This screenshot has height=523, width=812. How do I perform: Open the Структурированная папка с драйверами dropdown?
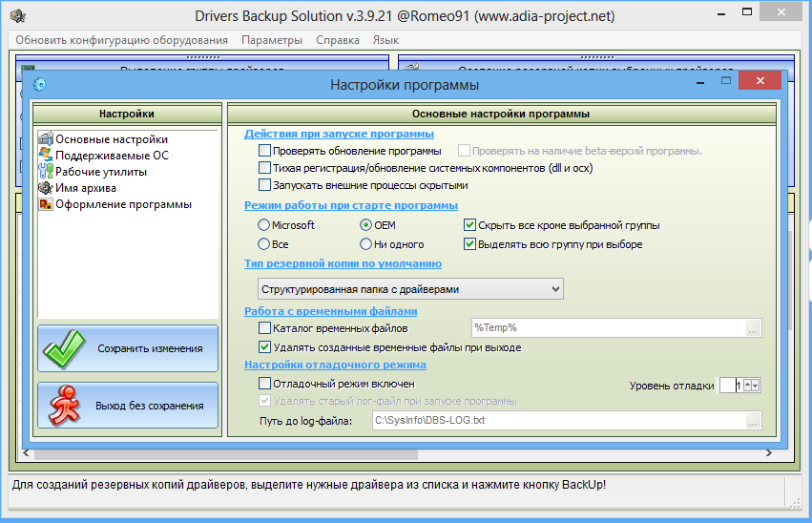click(556, 288)
